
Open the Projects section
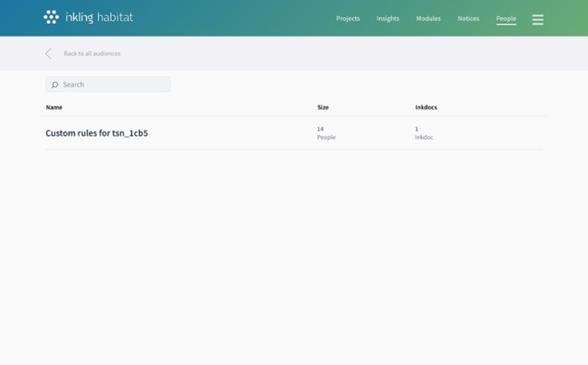pos(348,19)
